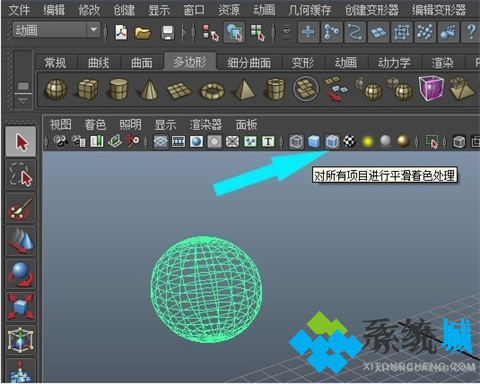Create a polygon torus from shelf

[x=212, y=91]
